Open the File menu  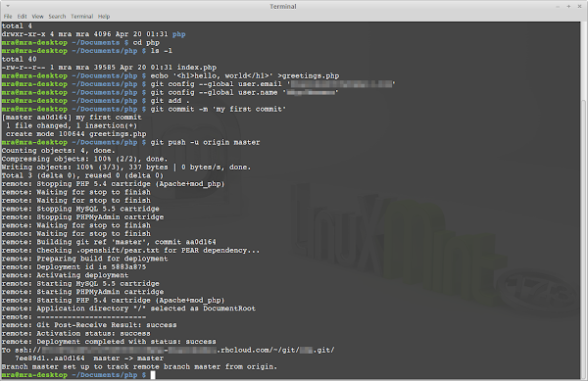(8, 16)
